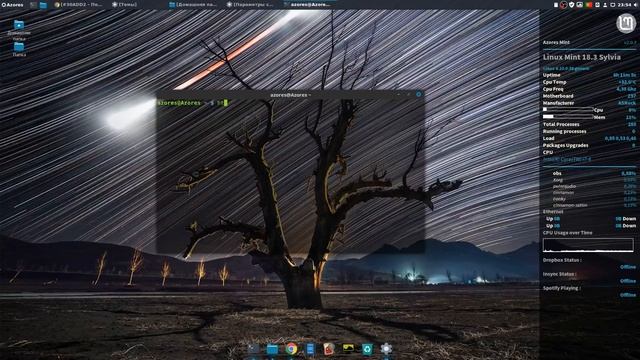Click the Packages Upgrades row
The width and height of the screenshot is (640, 360).
(589, 145)
